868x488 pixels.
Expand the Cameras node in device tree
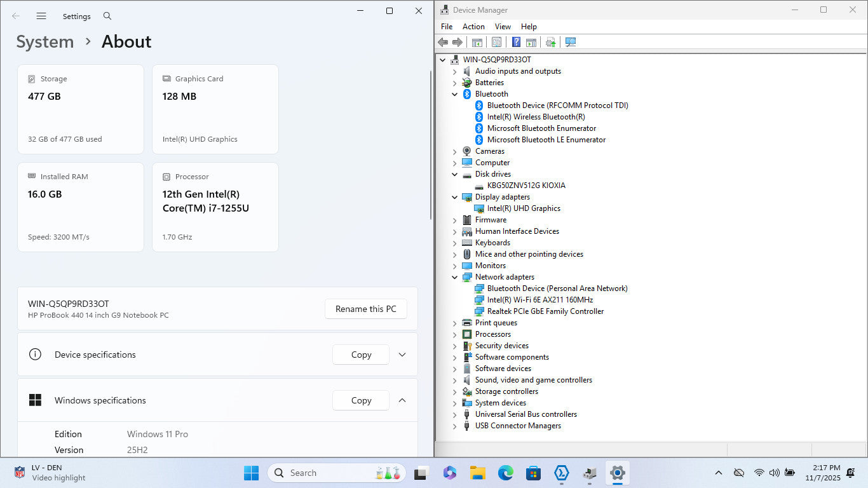(454, 151)
